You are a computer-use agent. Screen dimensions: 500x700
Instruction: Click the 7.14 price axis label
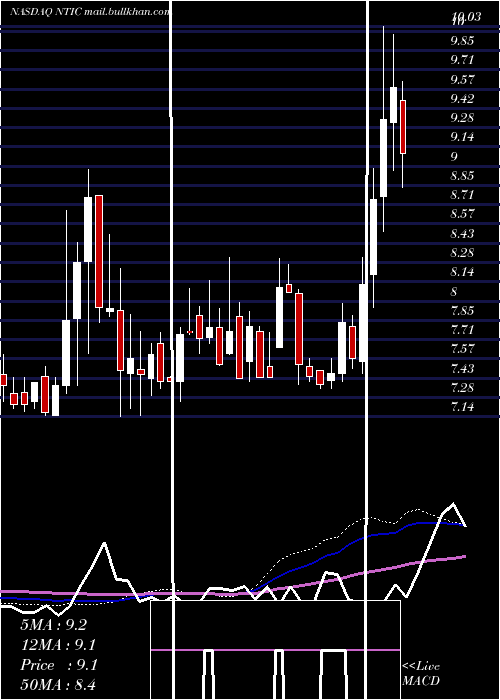tap(462, 406)
